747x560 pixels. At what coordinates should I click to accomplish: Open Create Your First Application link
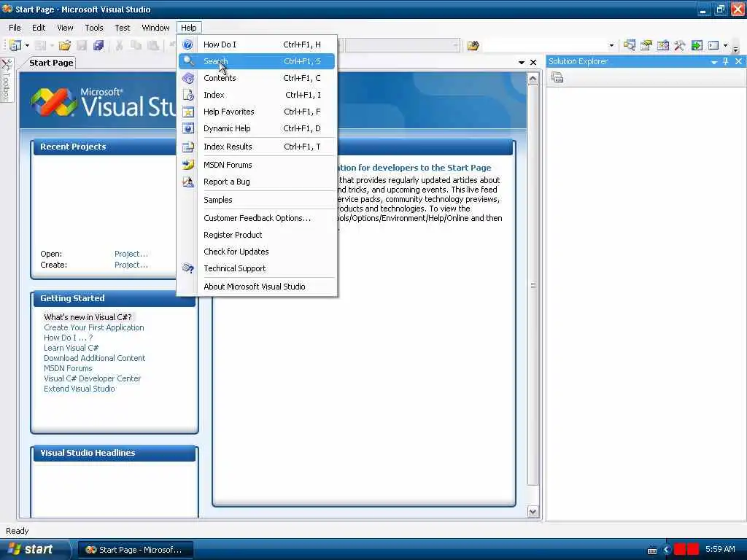click(x=94, y=327)
